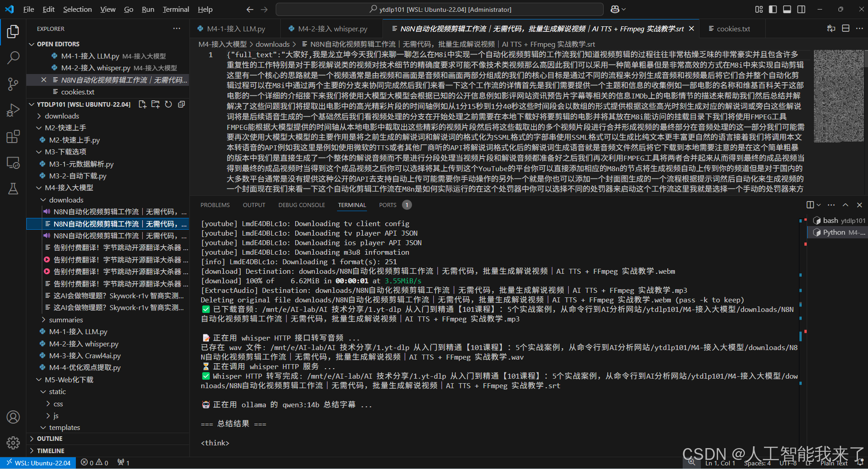Close the terminal panel
The image size is (868, 469).
point(859,205)
